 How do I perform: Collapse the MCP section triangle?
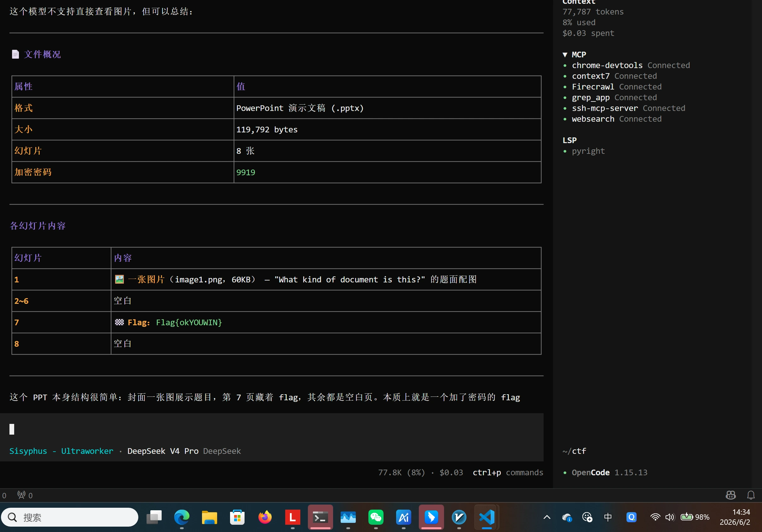[x=565, y=55]
